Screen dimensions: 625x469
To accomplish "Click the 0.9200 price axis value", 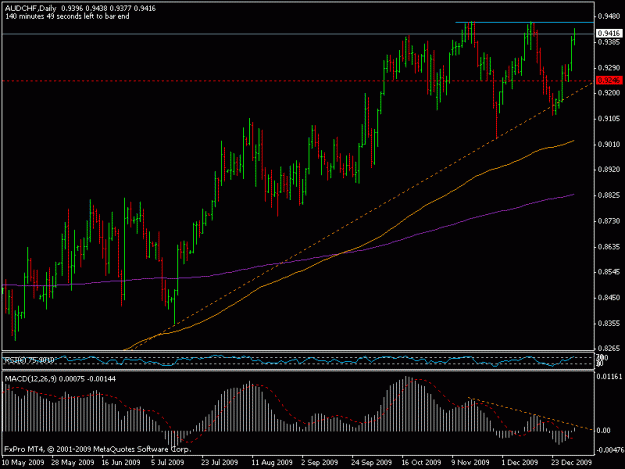I will pos(609,93).
